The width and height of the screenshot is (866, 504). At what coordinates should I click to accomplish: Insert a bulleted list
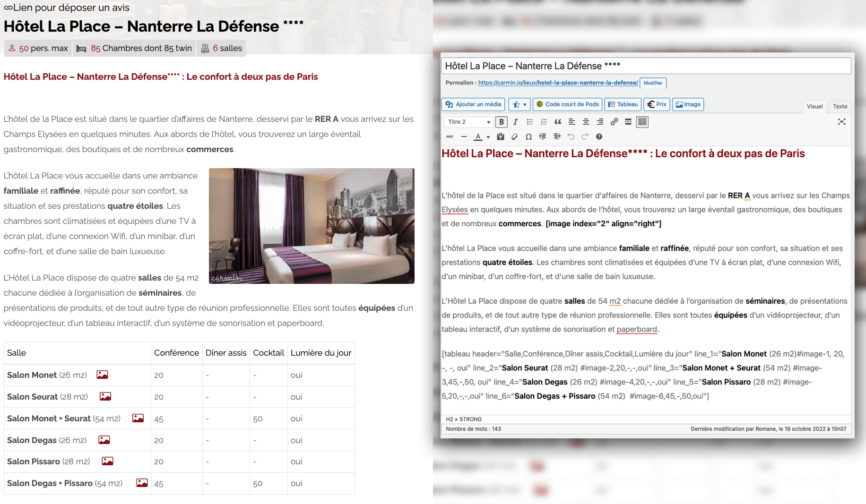click(529, 122)
